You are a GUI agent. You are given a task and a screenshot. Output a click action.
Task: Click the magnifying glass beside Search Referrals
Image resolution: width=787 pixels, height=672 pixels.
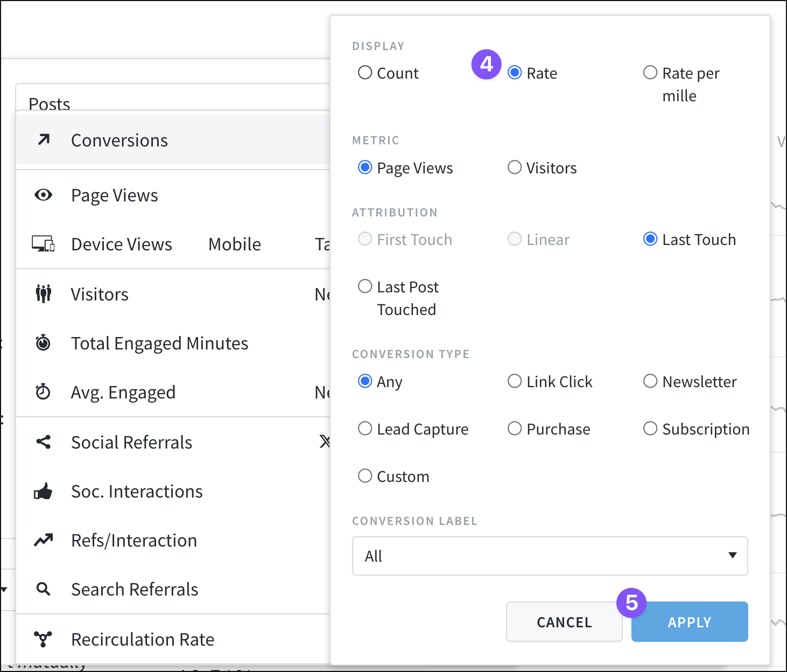tap(43, 589)
